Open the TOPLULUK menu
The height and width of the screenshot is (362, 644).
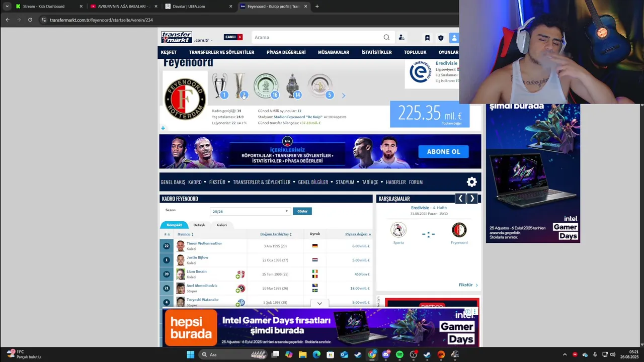[x=415, y=52]
